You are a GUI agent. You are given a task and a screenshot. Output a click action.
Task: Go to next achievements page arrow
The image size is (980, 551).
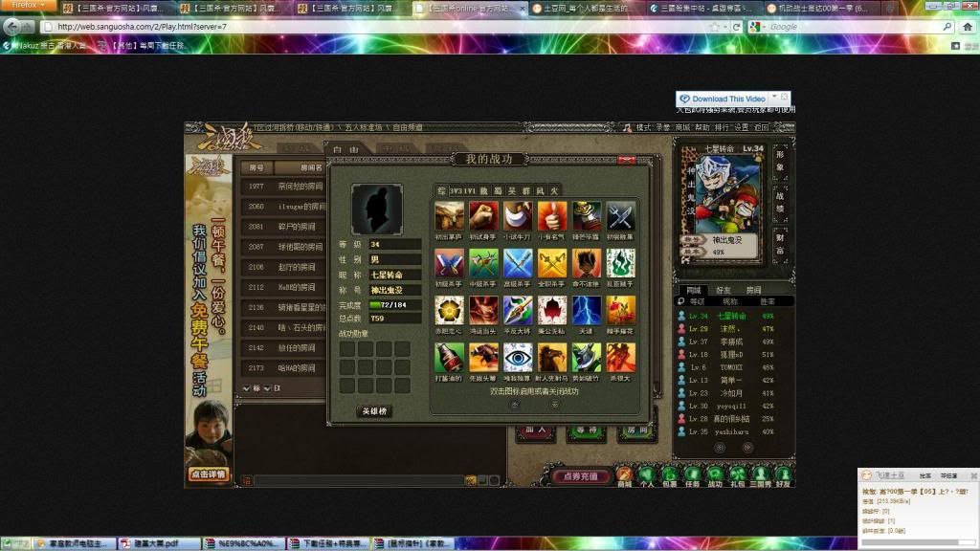tap(555, 405)
